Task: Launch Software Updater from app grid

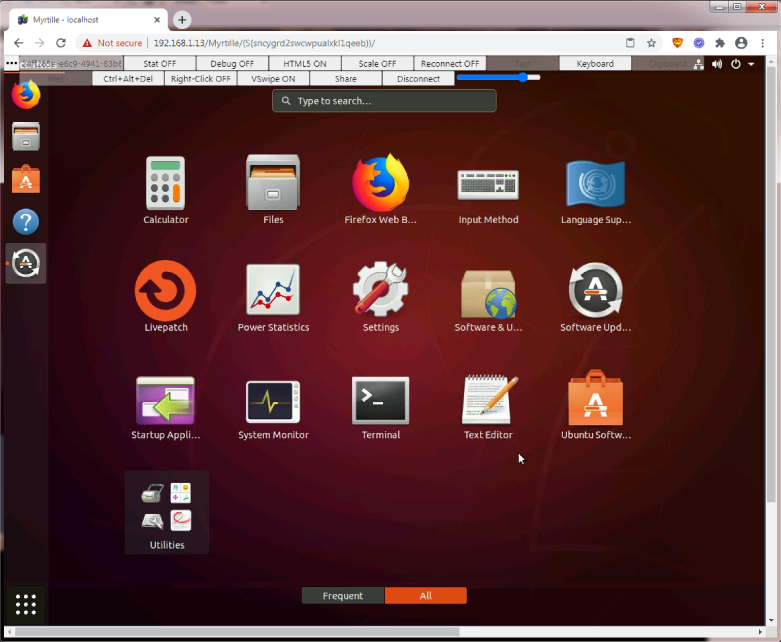Action: pos(596,297)
